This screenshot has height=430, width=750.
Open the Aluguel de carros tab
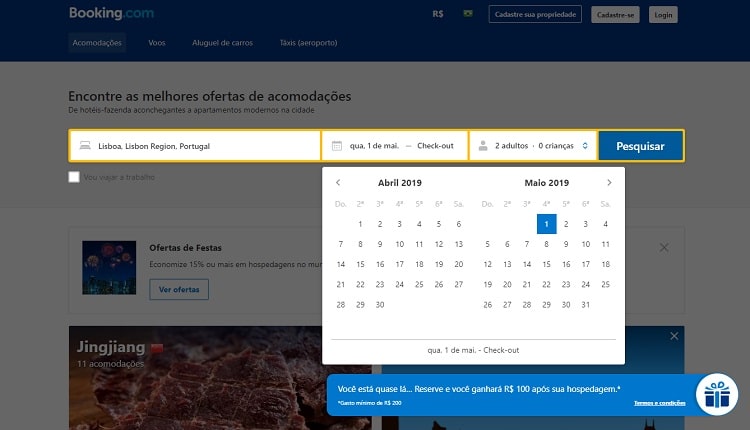(222, 43)
